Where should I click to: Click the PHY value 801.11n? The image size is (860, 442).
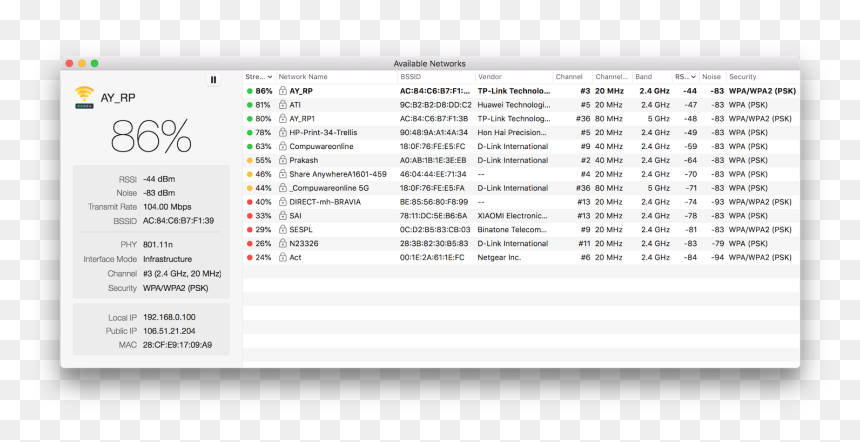click(x=157, y=245)
